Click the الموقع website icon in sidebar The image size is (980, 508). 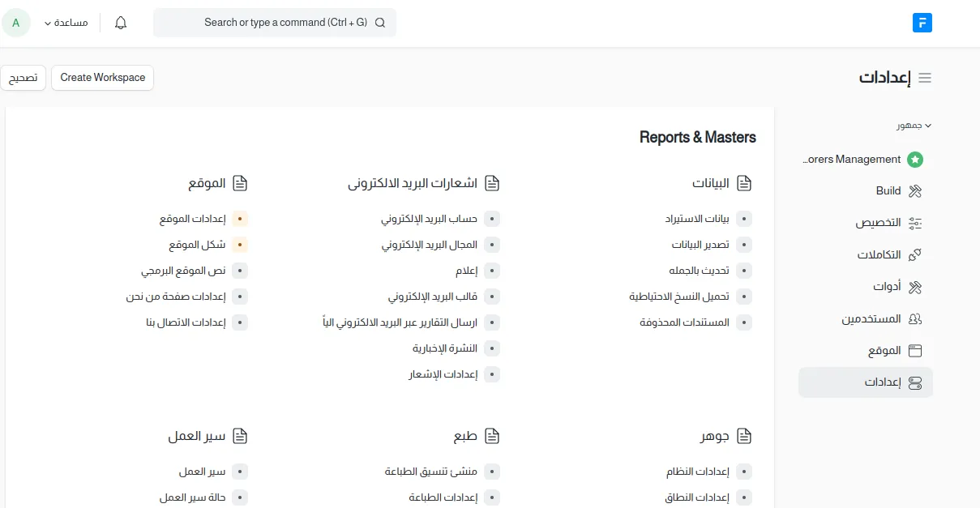click(915, 351)
